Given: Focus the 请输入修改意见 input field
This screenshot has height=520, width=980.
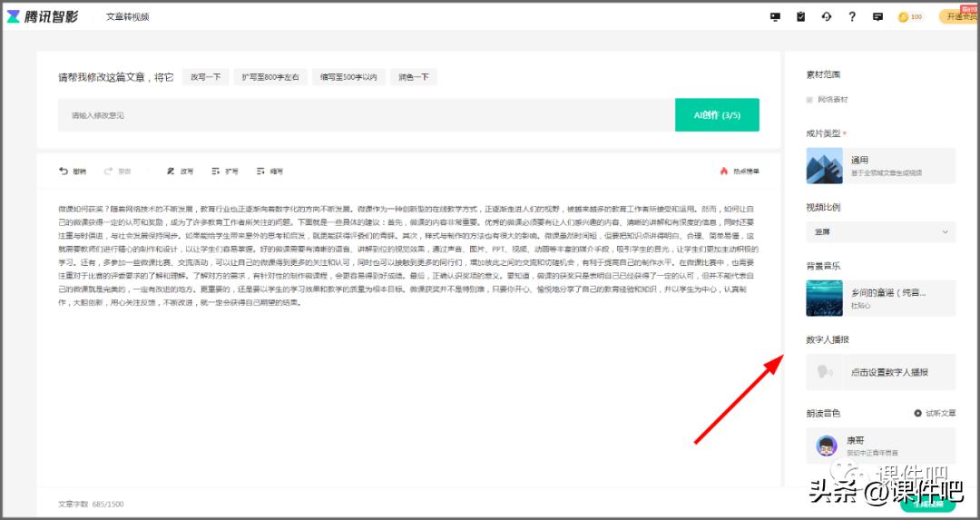Looking at the screenshot, I should point(367,115).
